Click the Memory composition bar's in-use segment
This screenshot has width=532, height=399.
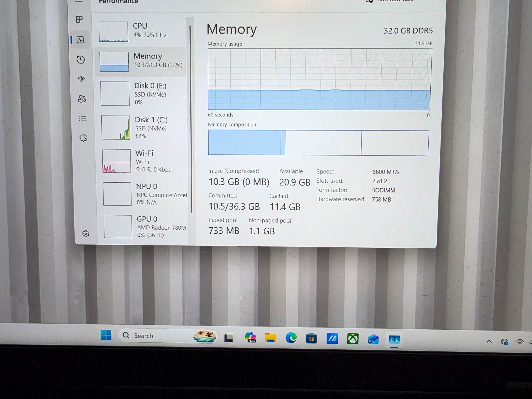[244, 143]
